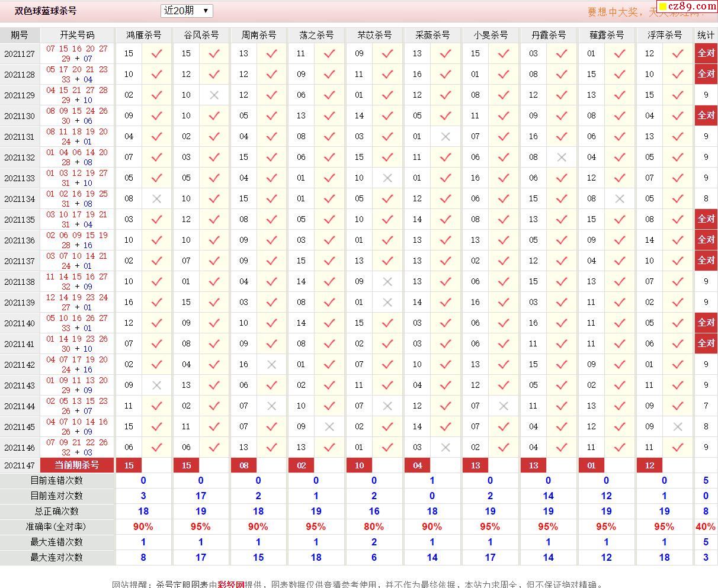Click the 开奖号码 column header
Viewport: 718px width, 588px height.
coord(77,35)
